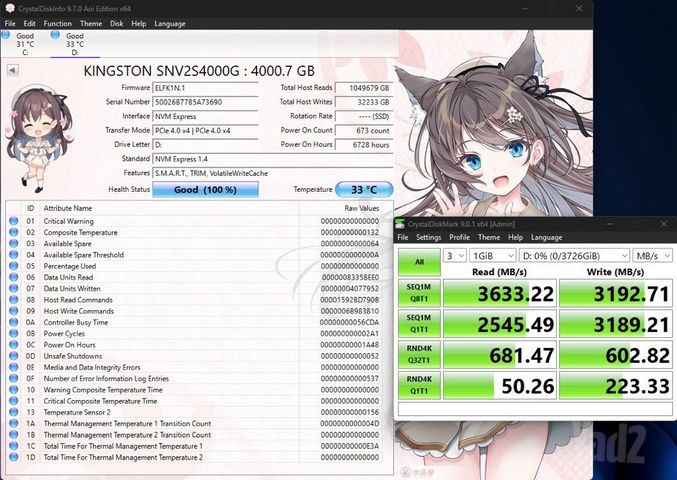The image size is (677, 480).
Task: Click the chibi character image in CrystalDiskInfo
Action: point(39,138)
